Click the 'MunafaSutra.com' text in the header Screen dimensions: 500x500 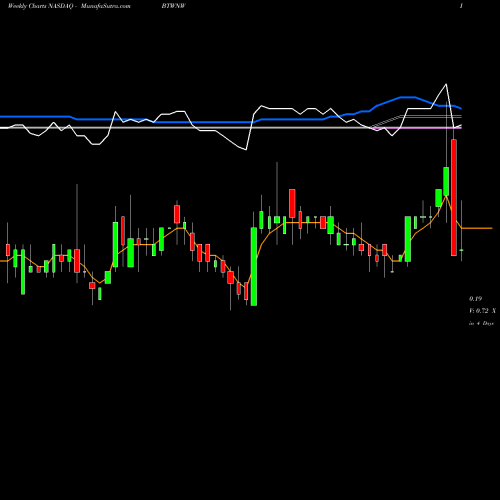105,6
